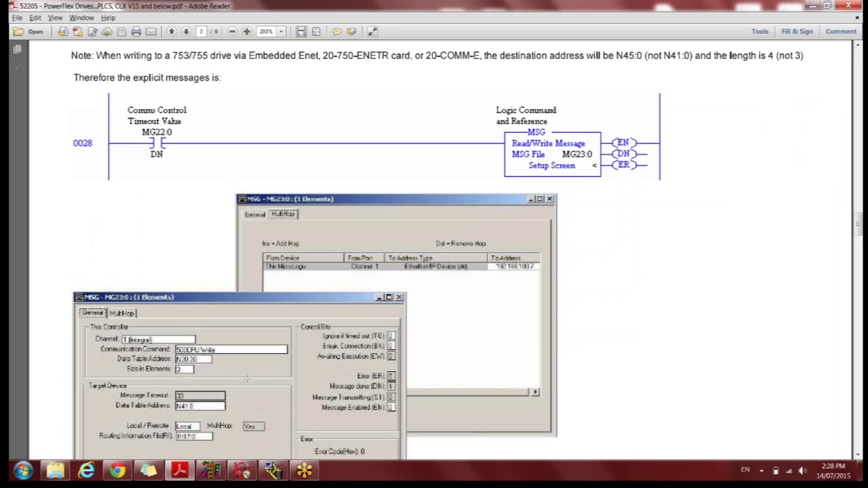Click 'This MicroLogix' row in MultiHop table
Screen dimensions: 868x488
401,266
